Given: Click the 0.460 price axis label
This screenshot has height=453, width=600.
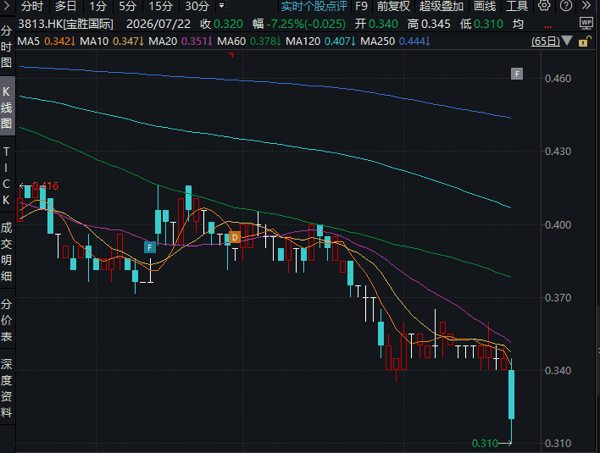Looking at the screenshot, I should [x=558, y=78].
